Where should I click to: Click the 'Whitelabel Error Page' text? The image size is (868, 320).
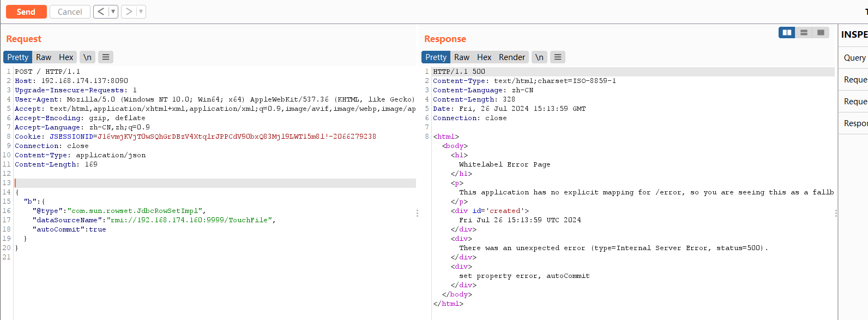(x=504, y=164)
